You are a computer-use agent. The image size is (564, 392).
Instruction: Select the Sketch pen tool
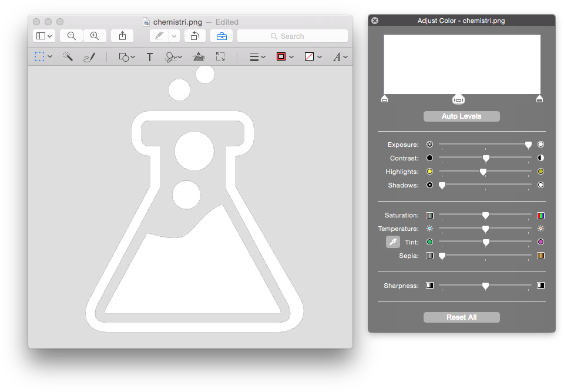(x=89, y=57)
